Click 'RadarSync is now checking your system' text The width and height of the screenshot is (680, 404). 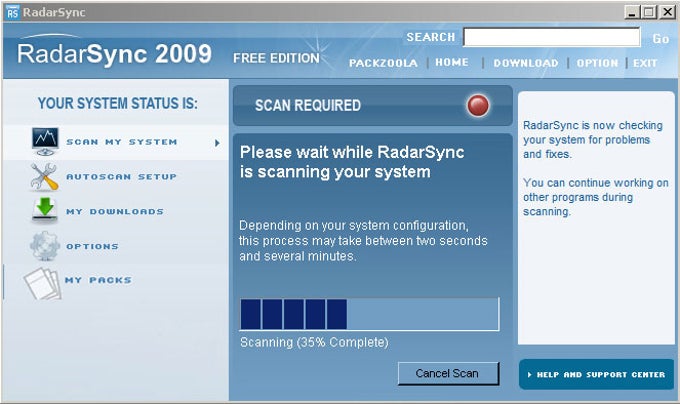click(592, 140)
